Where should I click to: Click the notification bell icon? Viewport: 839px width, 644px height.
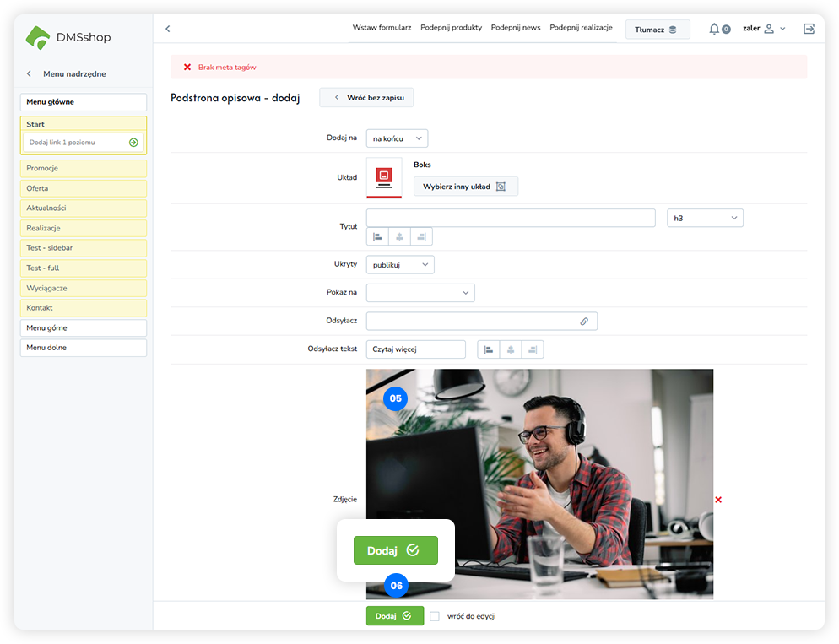(x=714, y=29)
